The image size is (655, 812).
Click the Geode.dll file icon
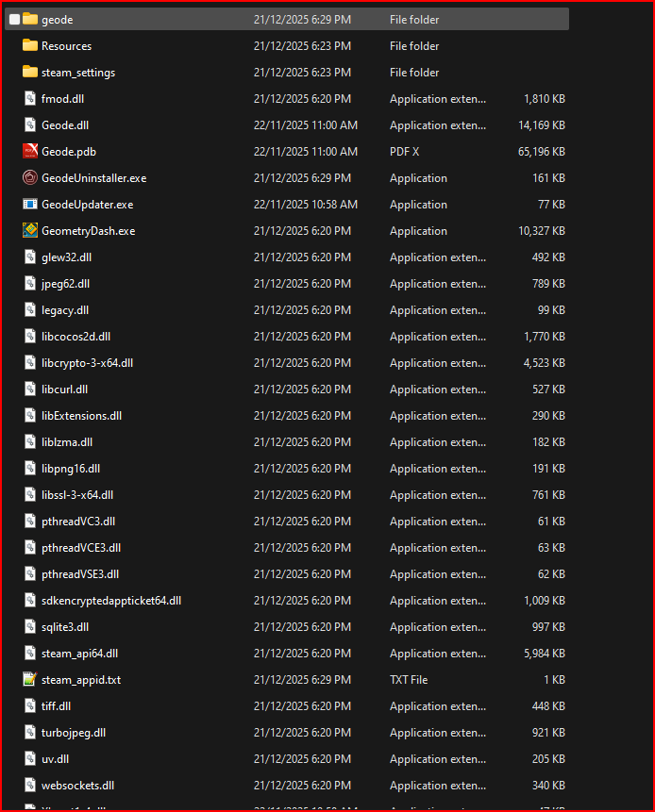(x=30, y=124)
